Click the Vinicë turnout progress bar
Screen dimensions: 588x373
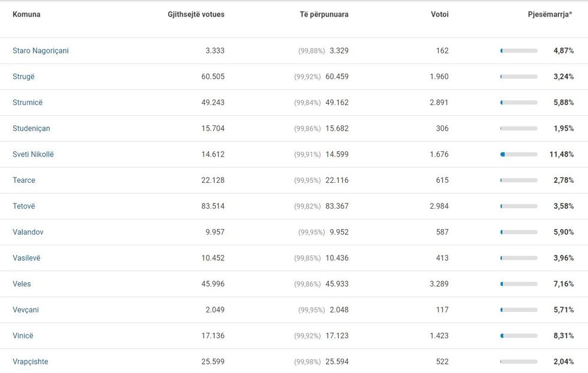point(518,336)
